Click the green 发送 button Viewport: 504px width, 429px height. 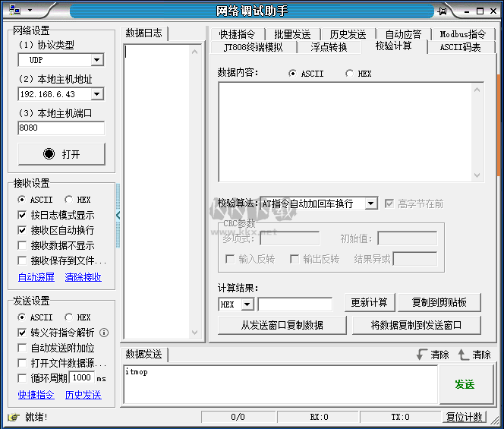(465, 384)
